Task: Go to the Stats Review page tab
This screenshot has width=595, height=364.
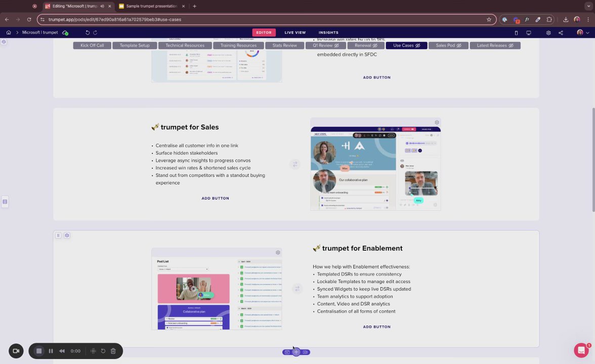Action: (284, 45)
